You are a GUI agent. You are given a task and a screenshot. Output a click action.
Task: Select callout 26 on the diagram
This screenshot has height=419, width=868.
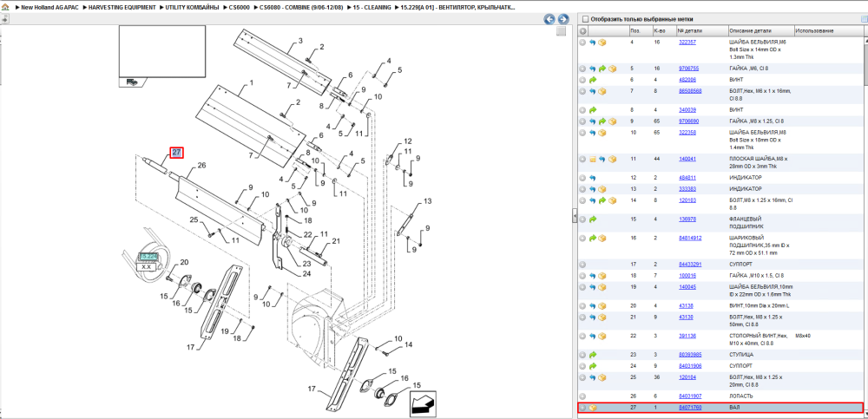tap(201, 166)
